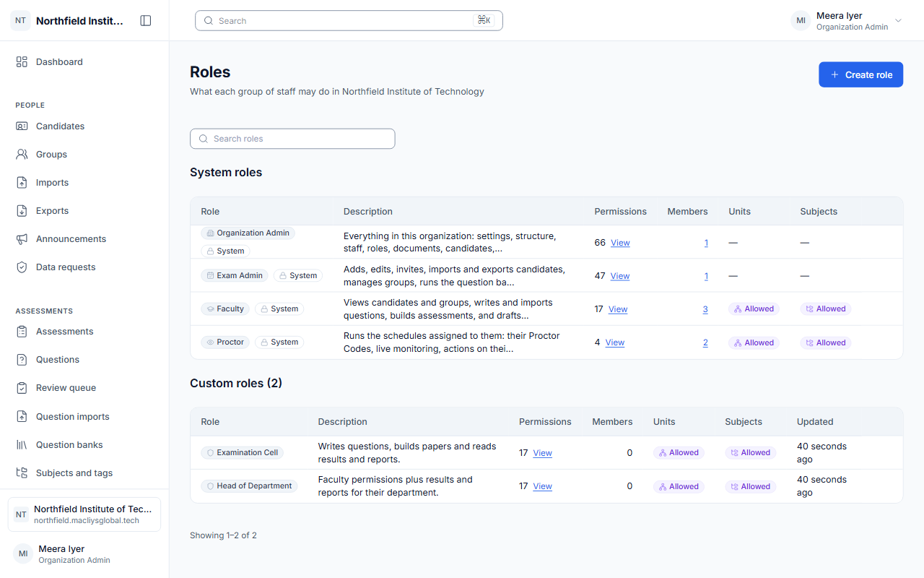Click Subjects Allowed badge in Faculty row

(x=826, y=309)
